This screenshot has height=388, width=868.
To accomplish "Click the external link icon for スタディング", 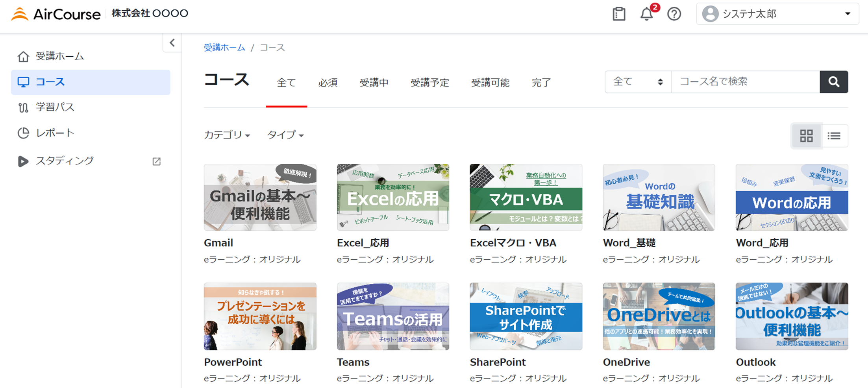I will point(157,161).
